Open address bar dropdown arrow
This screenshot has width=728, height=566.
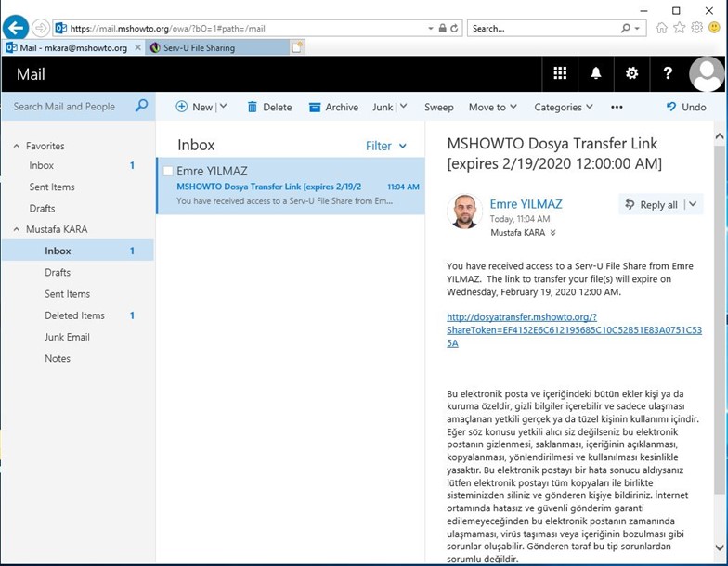pyautogui.click(x=431, y=28)
